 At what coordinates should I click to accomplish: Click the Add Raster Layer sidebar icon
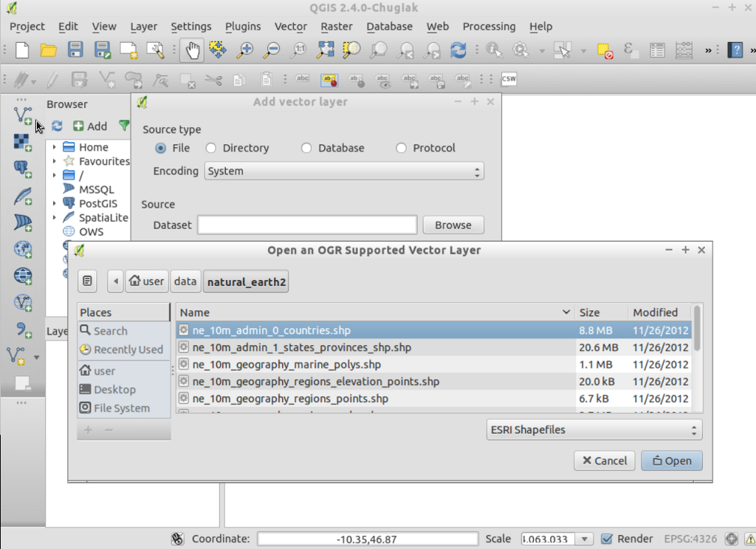click(x=22, y=143)
